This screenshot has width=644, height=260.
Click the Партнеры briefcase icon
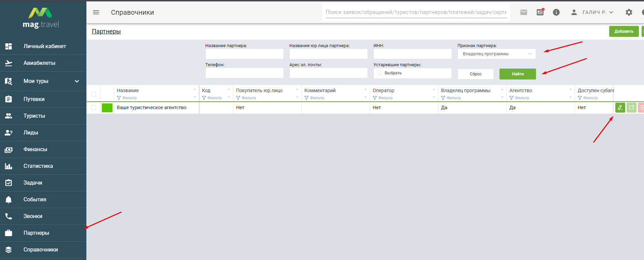point(9,233)
